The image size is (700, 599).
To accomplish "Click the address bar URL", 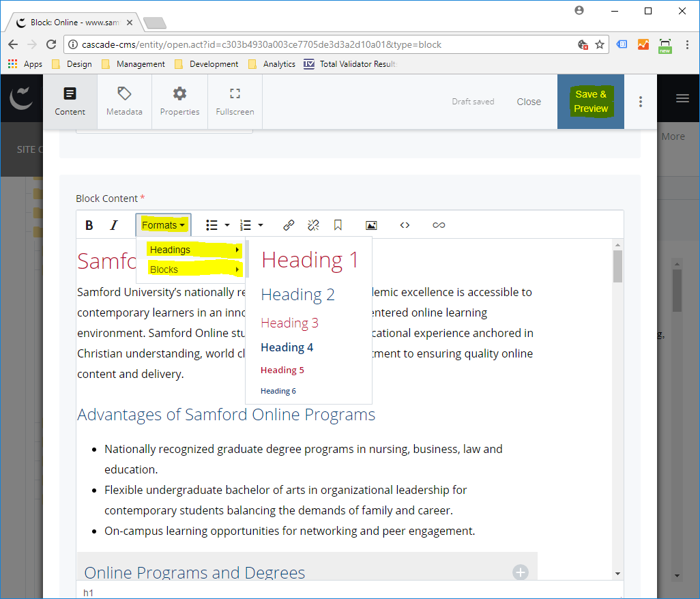I will tap(261, 44).
